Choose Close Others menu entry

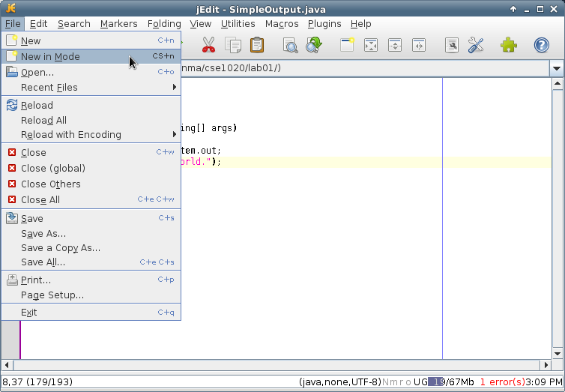91,184
